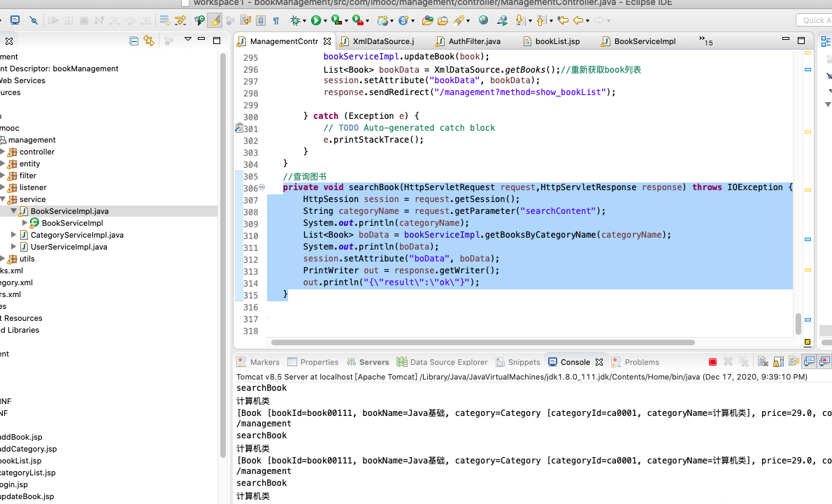Click the Search flashlight icon
Screen dimensions: 832x504
point(459,20)
